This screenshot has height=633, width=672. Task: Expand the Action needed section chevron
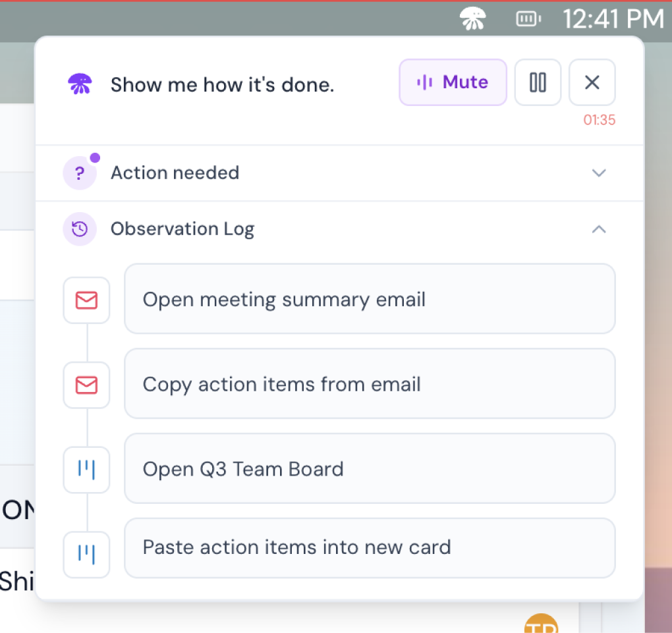[599, 173]
